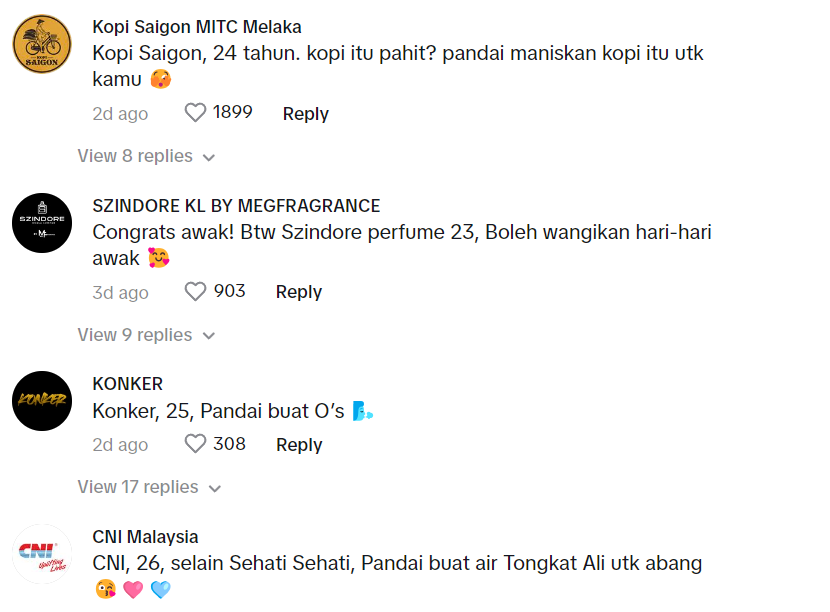Open SZINDORE KL BY MEGFRAGRANCE username
This screenshot has width=830, height=612.
tap(236, 206)
